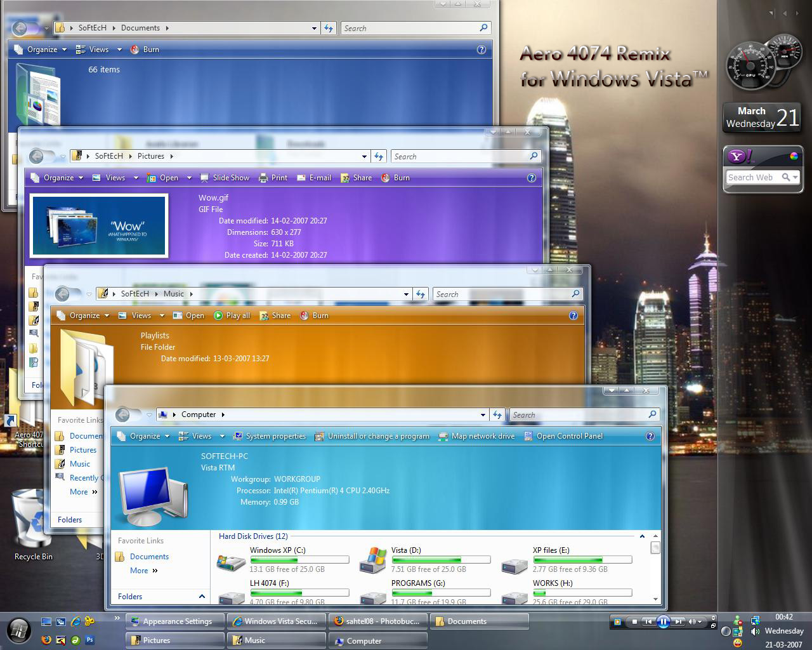This screenshot has width=812, height=650.
Task: Collapse the Folders pane in the Computer window
Action: click(202, 596)
